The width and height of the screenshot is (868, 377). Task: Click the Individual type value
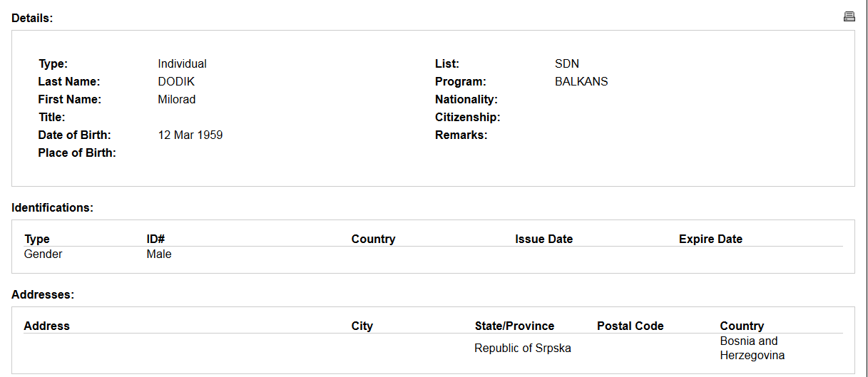[182, 64]
